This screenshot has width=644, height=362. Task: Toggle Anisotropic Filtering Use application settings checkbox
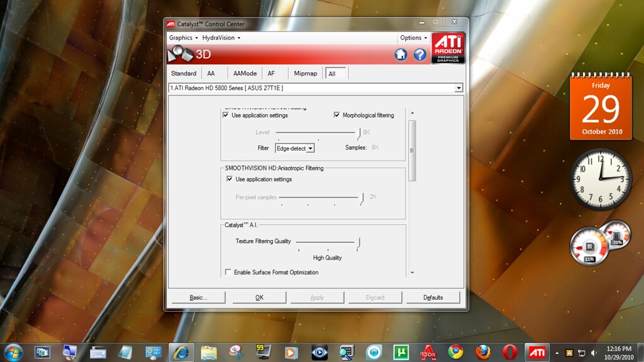click(x=230, y=179)
